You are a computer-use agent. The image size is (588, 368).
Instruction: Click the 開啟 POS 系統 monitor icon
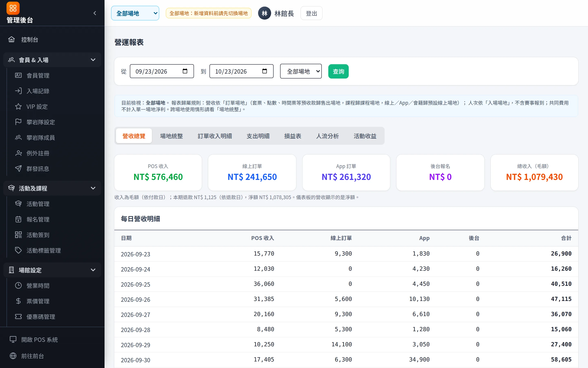coord(13,340)
